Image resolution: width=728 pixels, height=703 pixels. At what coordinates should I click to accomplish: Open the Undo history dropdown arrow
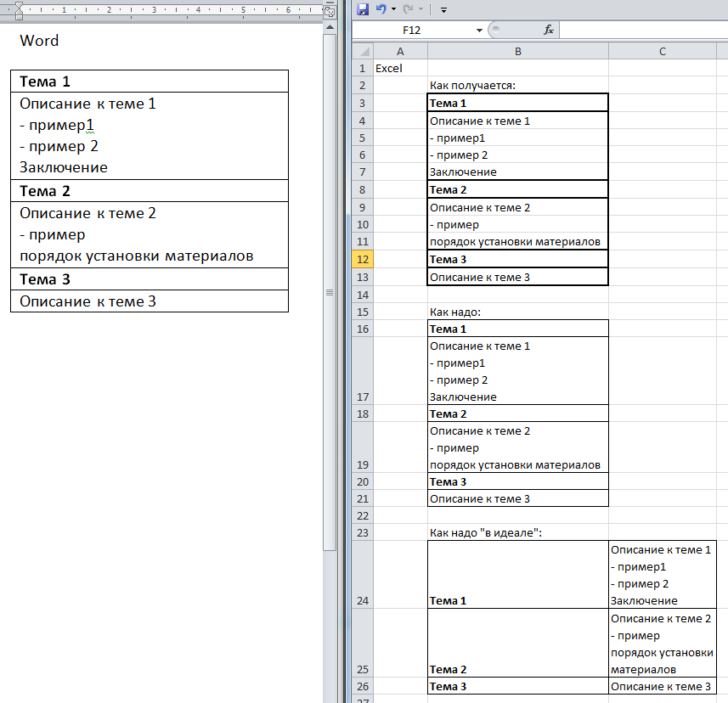click(x=394, y=10)
